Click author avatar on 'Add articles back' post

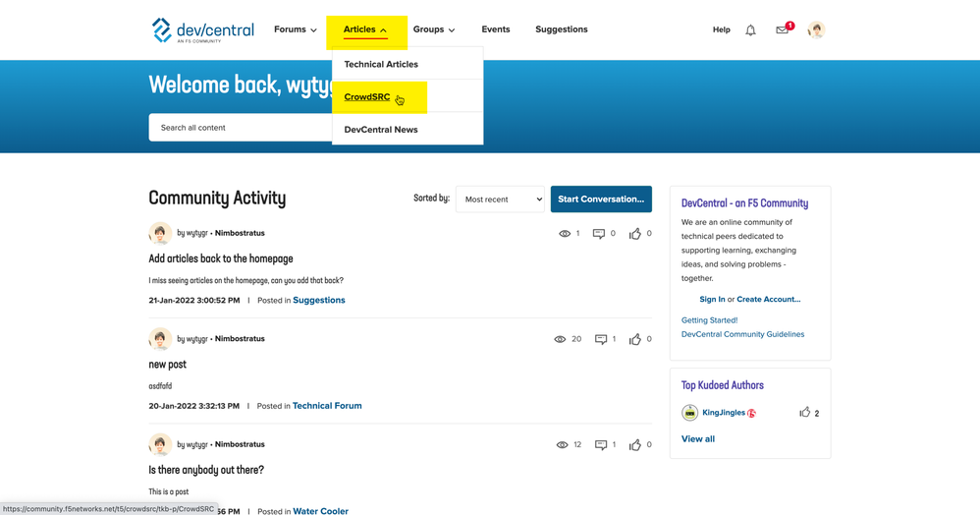(160, 233)
